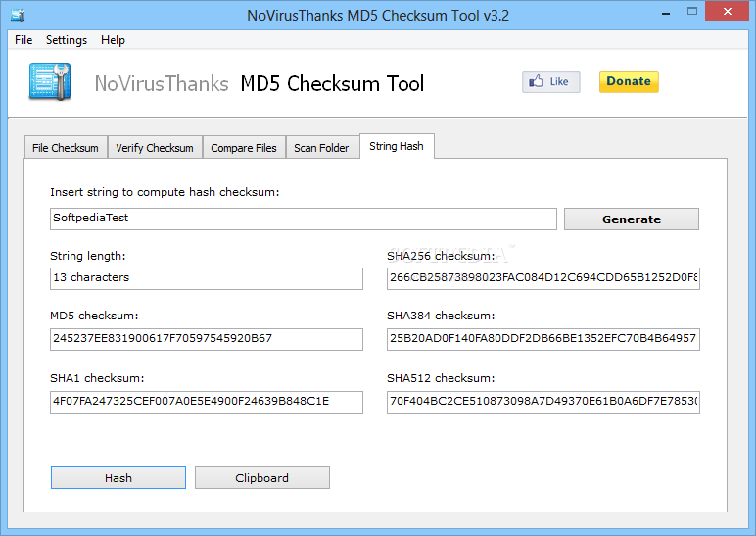Screen dimensions: 756x536
Task: Click the SHA384 checksum output field
Action: [x=543, y=339]
